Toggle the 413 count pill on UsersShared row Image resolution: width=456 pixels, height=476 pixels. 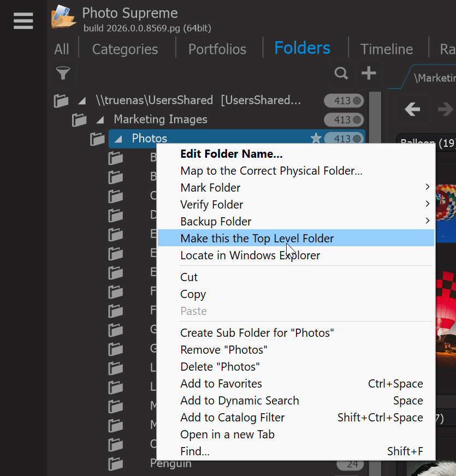[x=344, y=101]
